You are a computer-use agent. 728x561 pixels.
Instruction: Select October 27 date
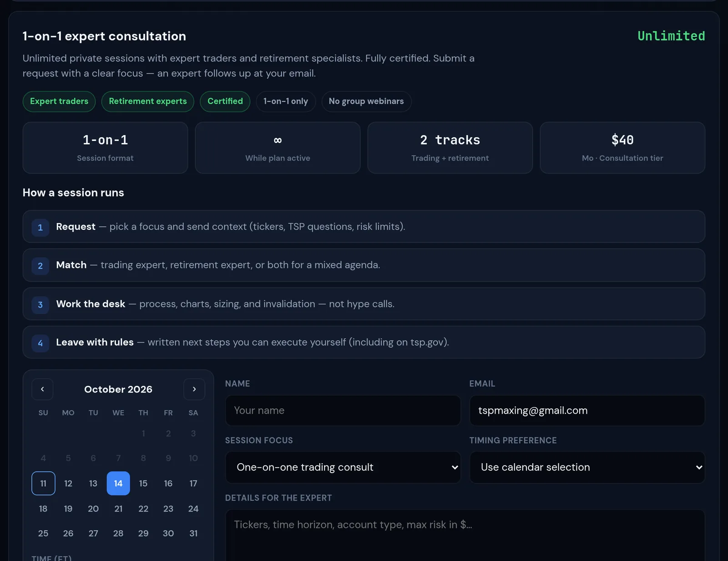pyautogui.click(x=93, y=533)
